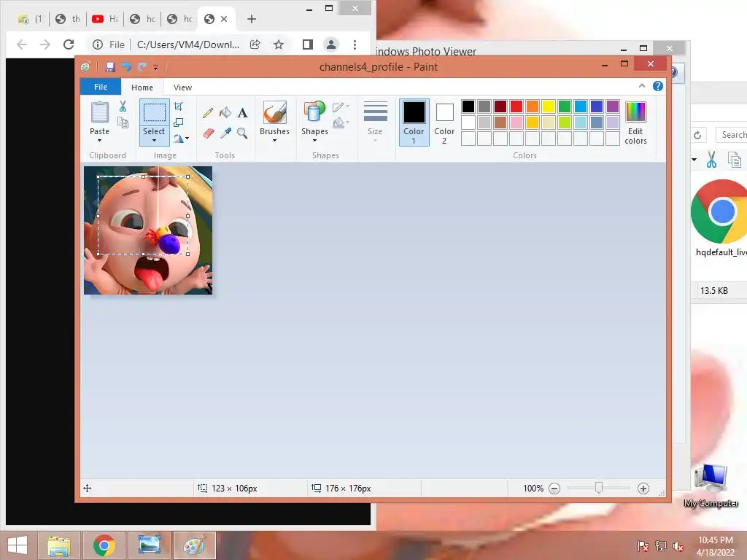Pick the green color swatch

[565, 106]
